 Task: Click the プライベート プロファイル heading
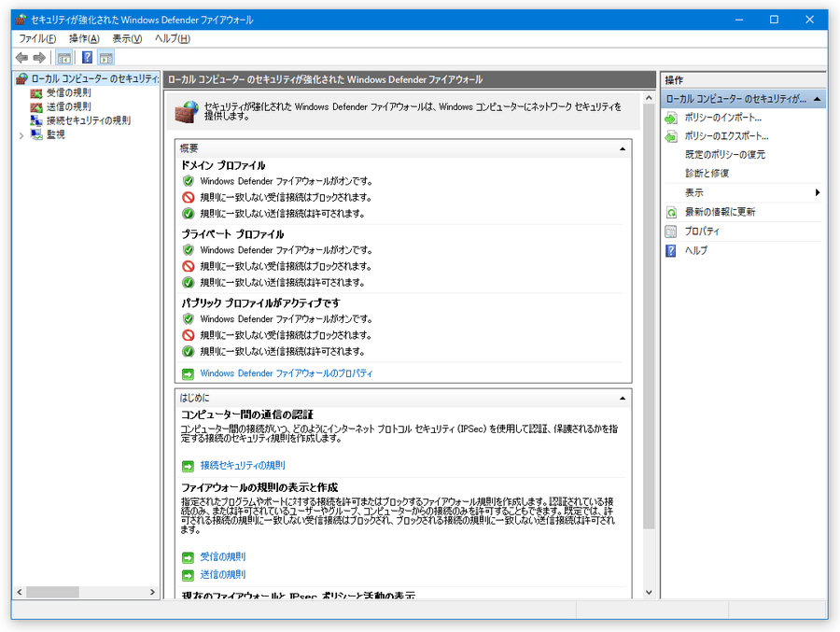point(232,234)
